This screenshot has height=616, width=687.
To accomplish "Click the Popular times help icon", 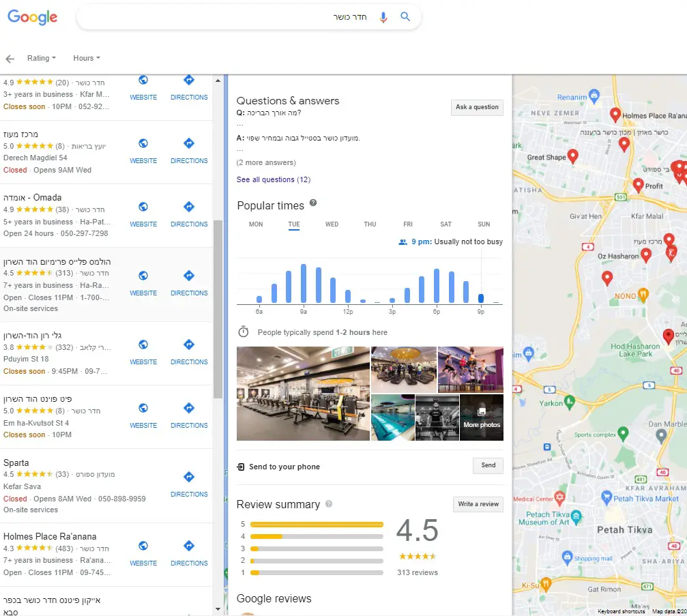I will (x=313, y=203).
